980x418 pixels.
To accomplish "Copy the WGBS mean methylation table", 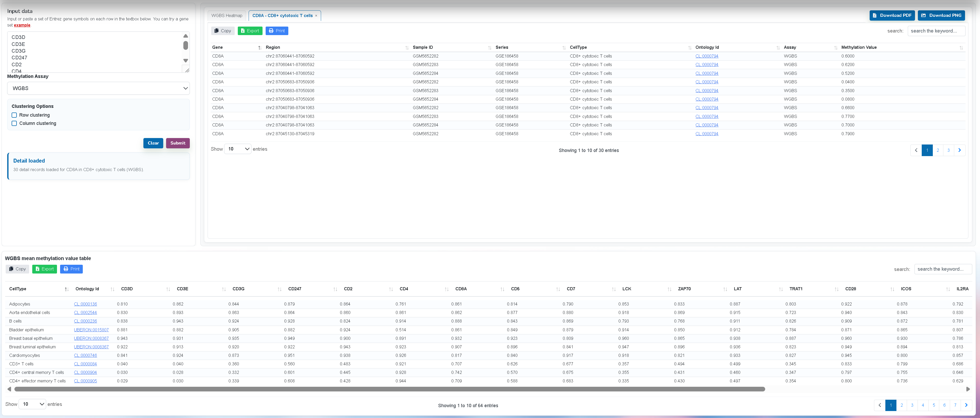I will tap(17, 269).
